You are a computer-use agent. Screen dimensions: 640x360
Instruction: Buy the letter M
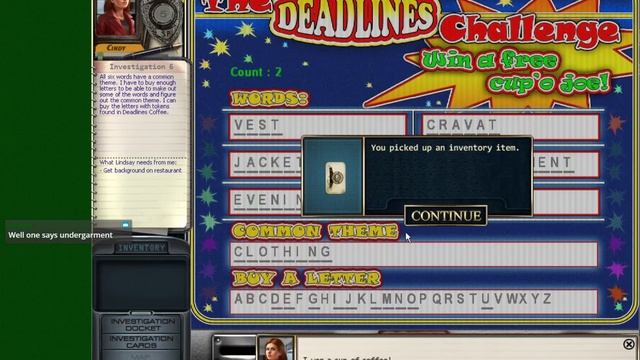click(387, 299)
